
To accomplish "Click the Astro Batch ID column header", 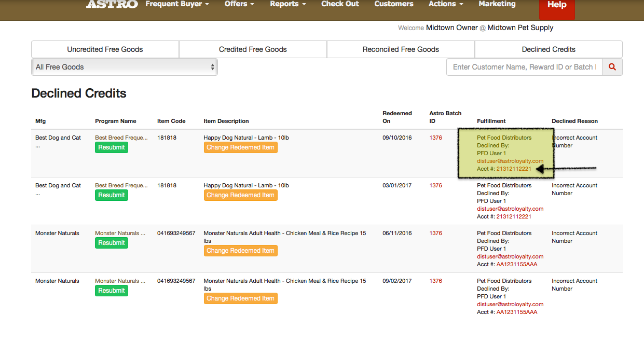I will point(445,117).
